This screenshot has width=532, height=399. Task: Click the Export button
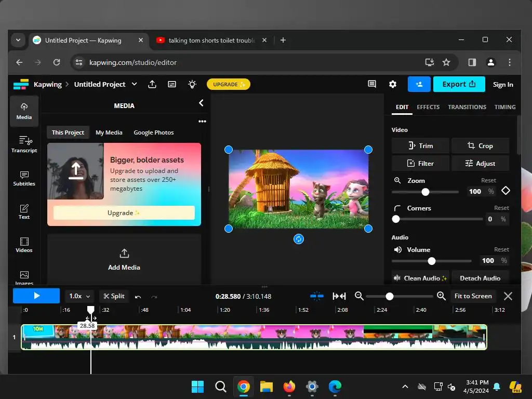pos(459,84)
